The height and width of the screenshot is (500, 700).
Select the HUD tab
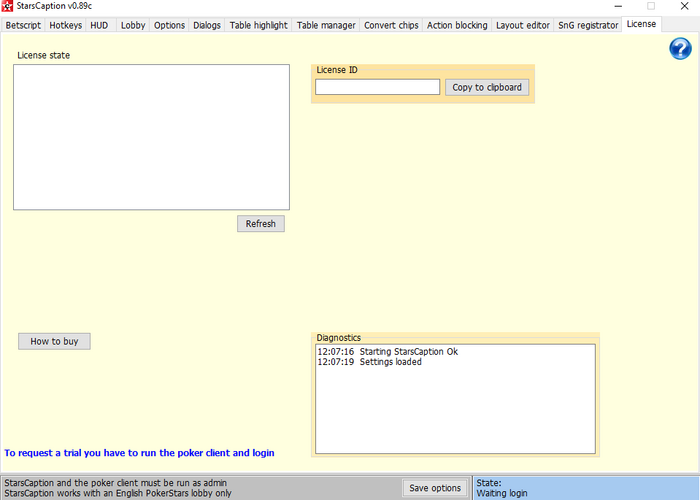click(x=100, y=25)
